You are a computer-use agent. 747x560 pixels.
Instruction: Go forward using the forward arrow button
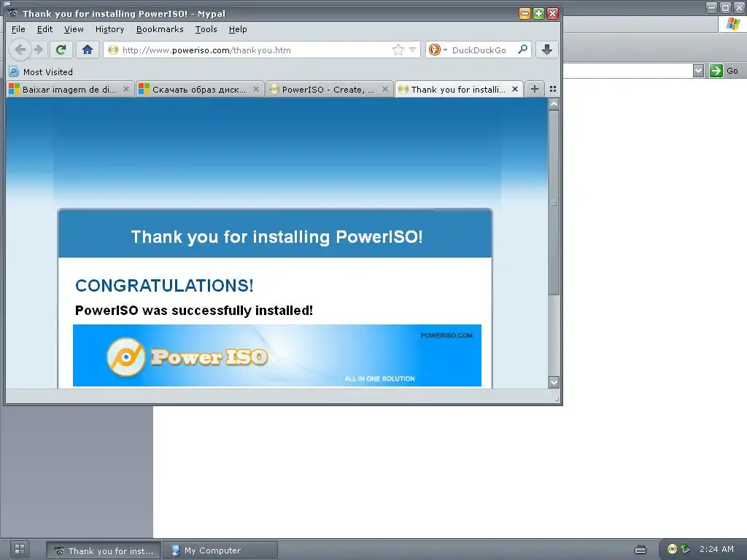(x=39, y=50)
